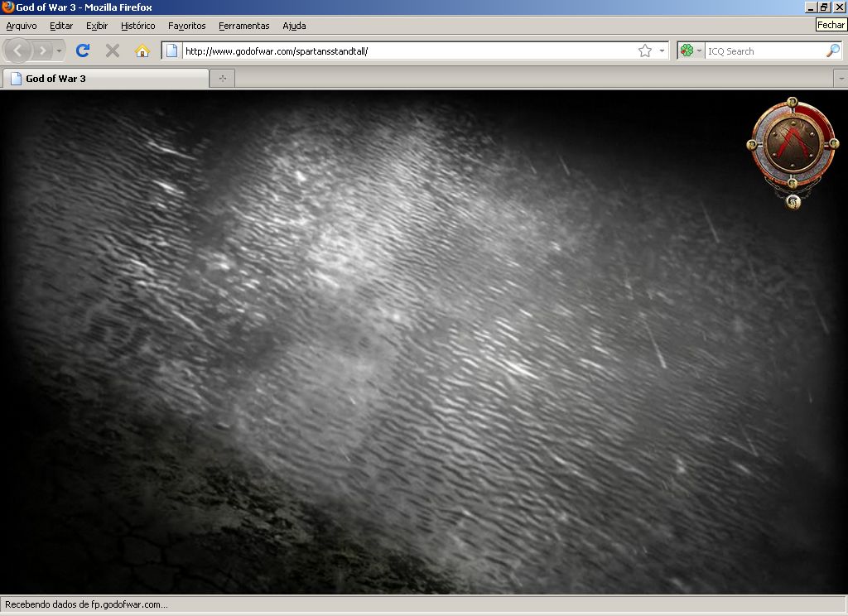Open a new tab with the plus button
The width and height of the screenshot is (848, 616).
(x=222, y=79)
